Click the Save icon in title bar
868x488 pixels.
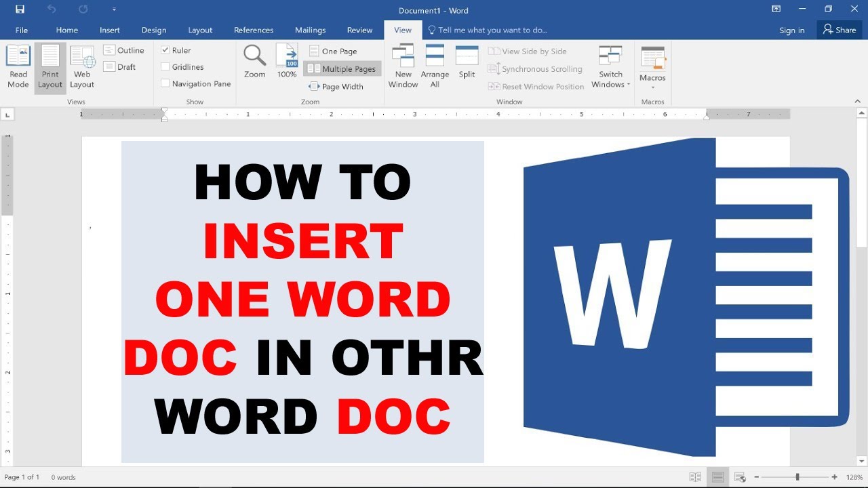(x=20, y=9)
